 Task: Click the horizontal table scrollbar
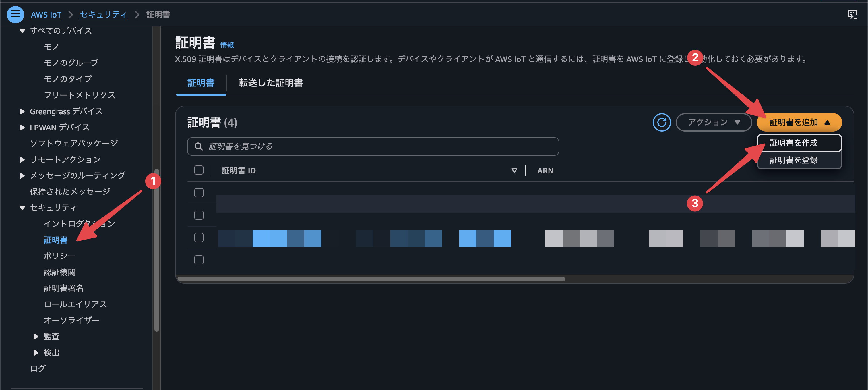[371, 279]
